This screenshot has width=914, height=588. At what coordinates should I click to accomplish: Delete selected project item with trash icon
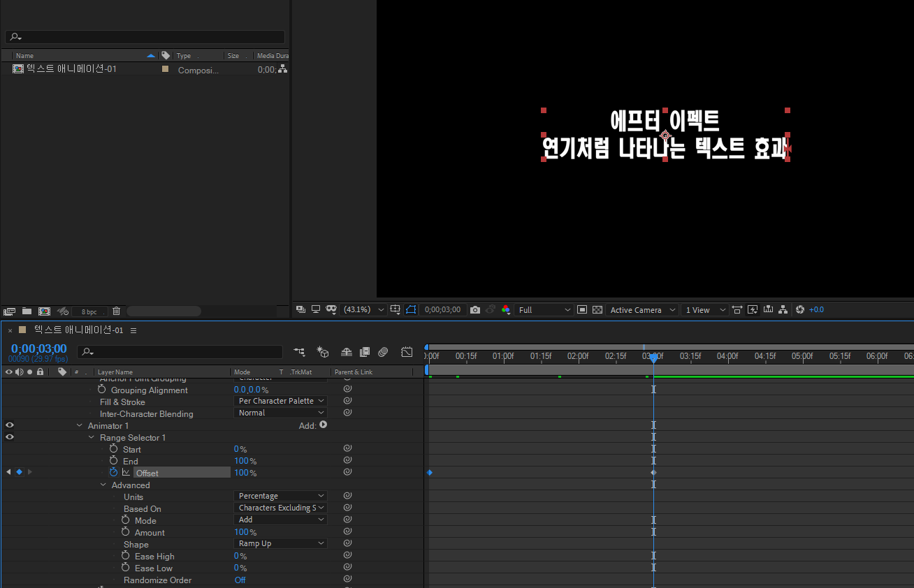click(117, 311)
